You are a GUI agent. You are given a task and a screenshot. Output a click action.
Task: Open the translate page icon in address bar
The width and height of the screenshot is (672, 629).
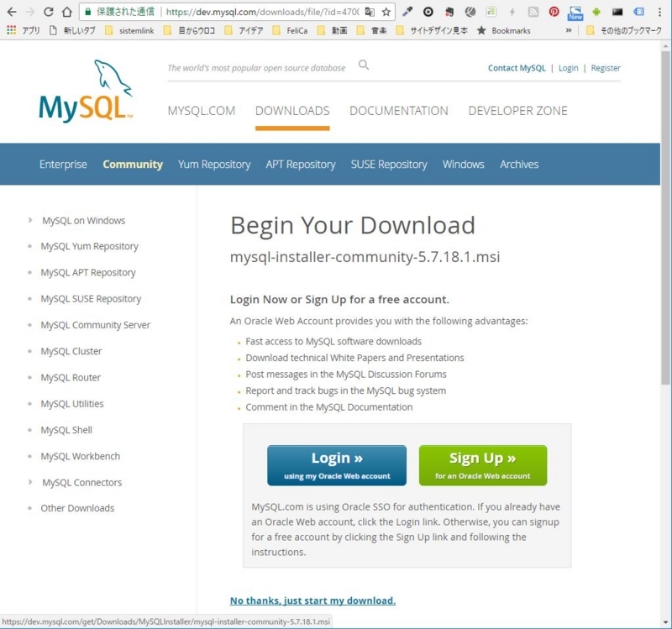370,12
